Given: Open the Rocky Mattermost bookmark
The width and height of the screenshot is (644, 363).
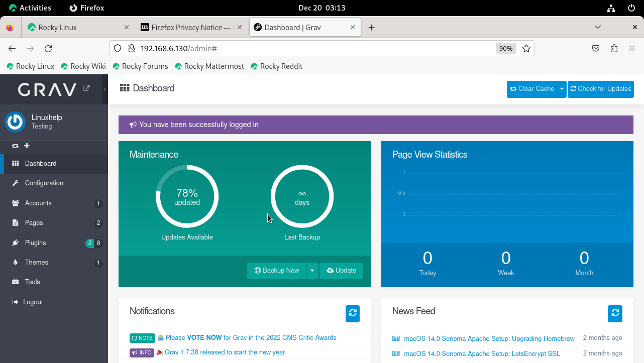Looking at the screenshot, I should tap(209, 66).
